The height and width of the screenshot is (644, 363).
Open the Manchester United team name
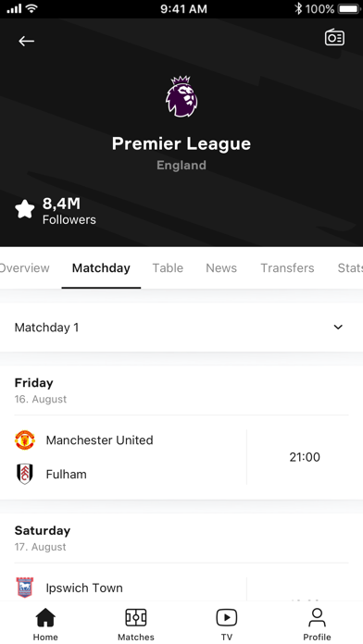(99, 440)
